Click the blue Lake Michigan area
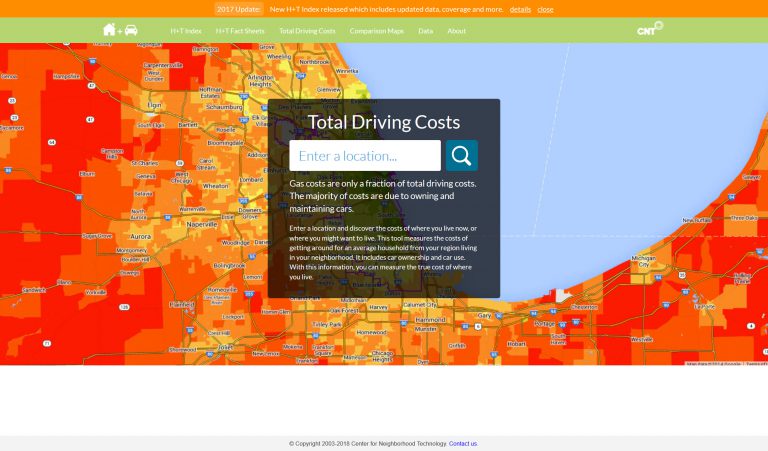The image size is (768, 451). 620,150
